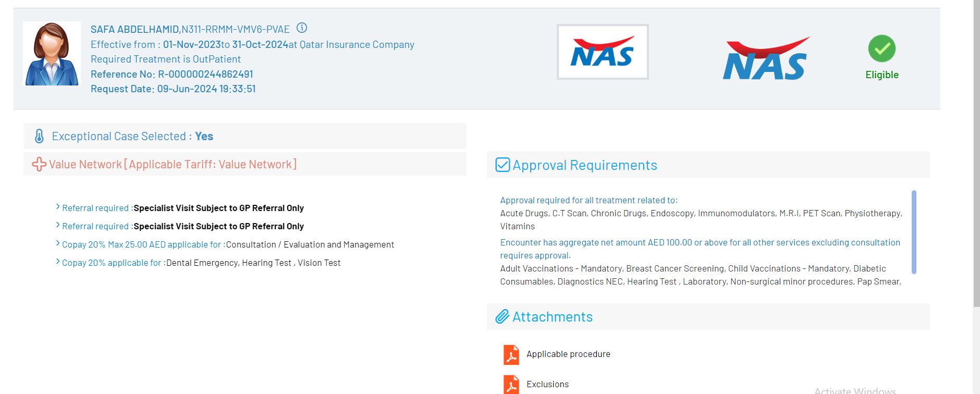The width and height of the screenshot is (980, 394).
Task: Expand the Copay 20% Max 25.00 AED chevron
Action: pyautogui.click(x=58, y=244)
